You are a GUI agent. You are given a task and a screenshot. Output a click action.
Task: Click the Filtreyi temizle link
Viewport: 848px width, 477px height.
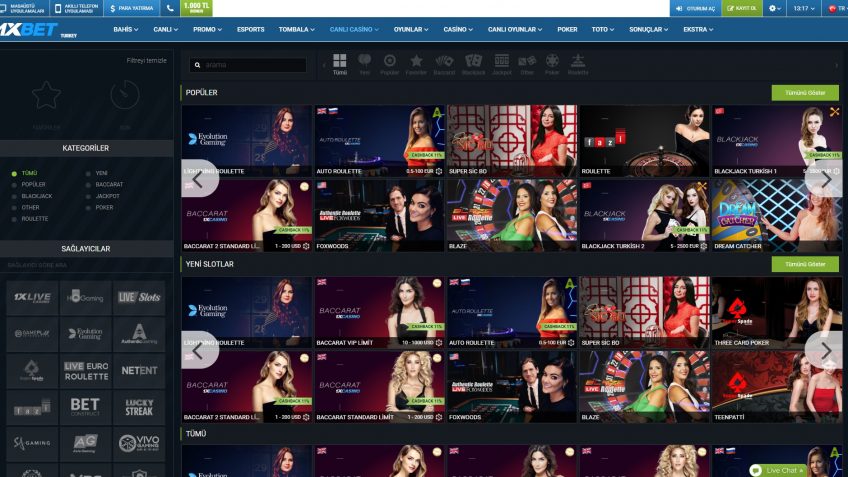pyautogui.click(x=147, y=61)
